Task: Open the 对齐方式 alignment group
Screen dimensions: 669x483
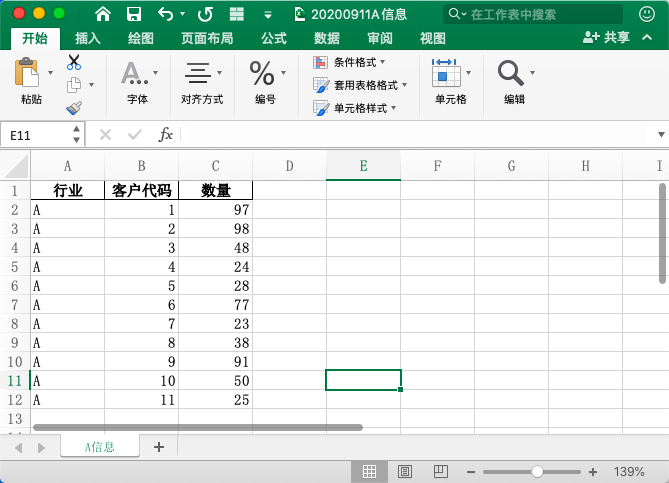Action: click(202, 83)
